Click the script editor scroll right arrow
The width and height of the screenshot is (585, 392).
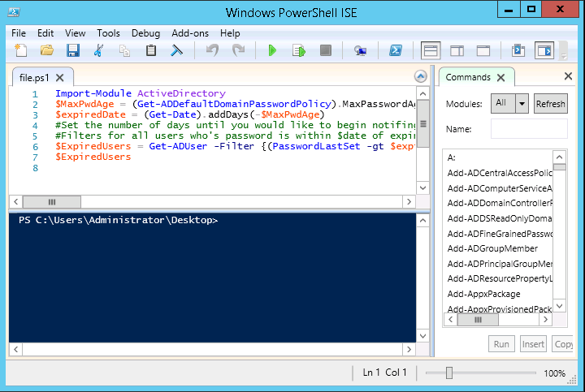409,201
